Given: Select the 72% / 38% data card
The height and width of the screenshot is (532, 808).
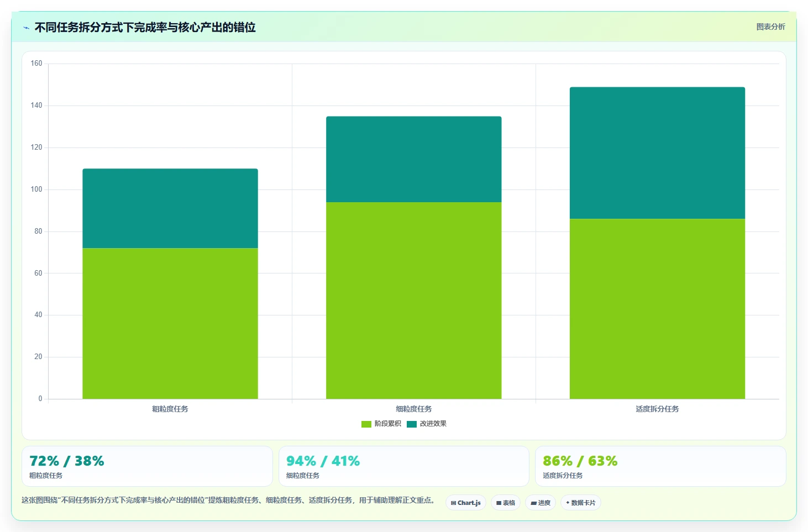Looking at the screenshot, I should (x=147, y=466).
